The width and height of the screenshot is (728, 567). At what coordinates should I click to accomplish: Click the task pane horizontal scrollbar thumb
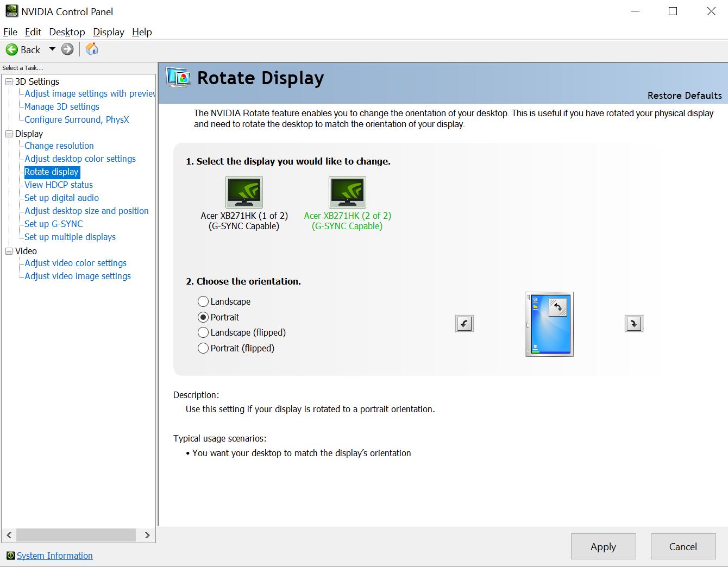tap(76, 535)
